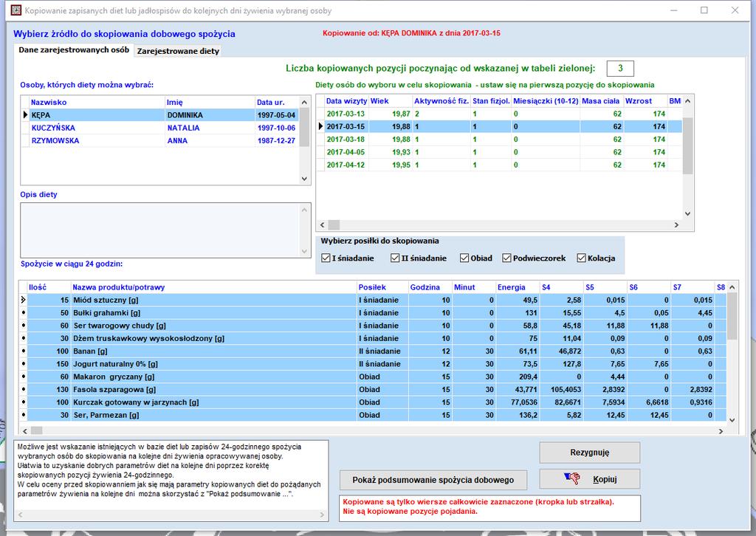Viewport: 756px width, 536px height.
Task: Click the highlighted 2017-03-15 visit row
Action: pyautogui.click(x=500, y=126)
